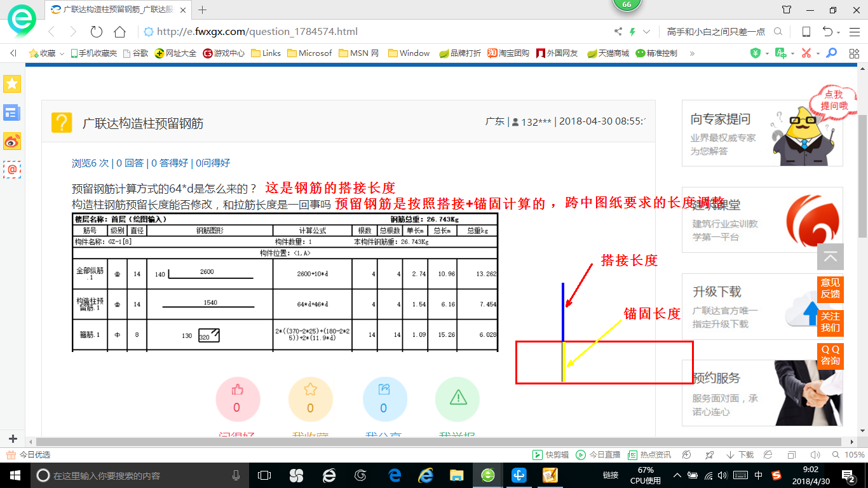
Task: Click the warning triangle report button
Action: (x=458, y=400)
